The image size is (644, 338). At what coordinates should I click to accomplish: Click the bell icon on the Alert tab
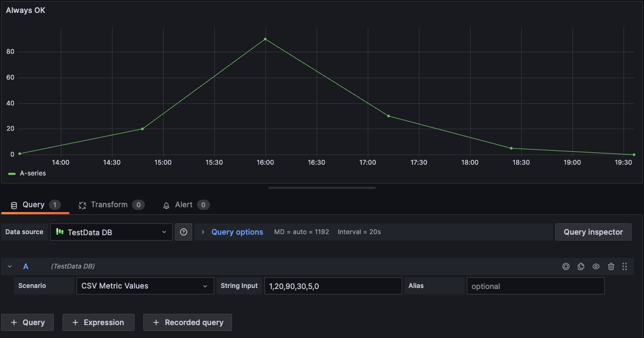(166, 205)
